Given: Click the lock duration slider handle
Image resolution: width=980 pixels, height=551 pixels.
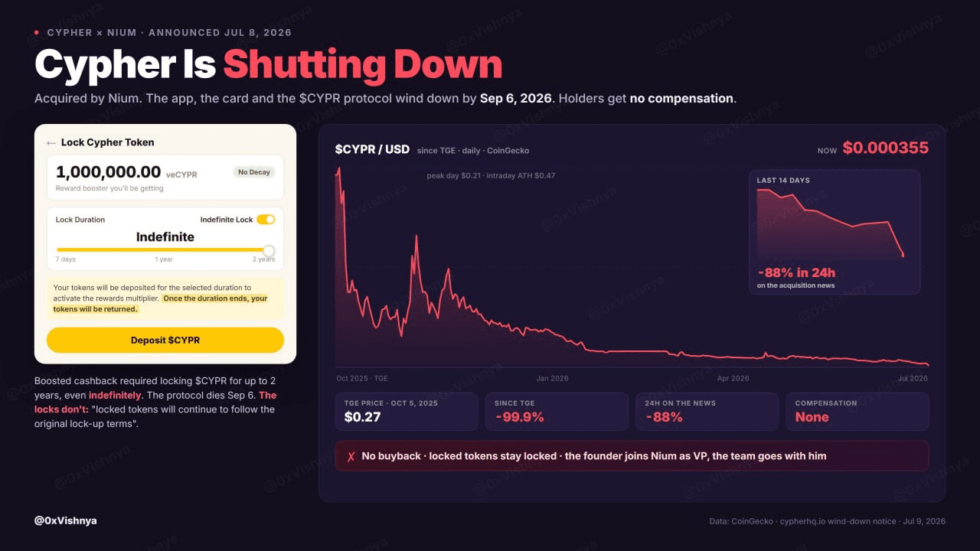Looking at the screenshot, I should tap(269, 250).
